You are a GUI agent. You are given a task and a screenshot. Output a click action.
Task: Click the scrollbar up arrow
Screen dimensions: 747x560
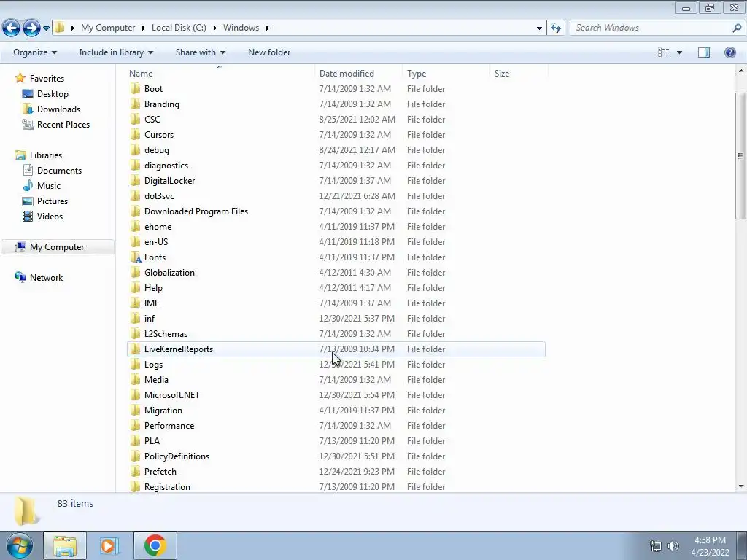[x=740, y=71]
